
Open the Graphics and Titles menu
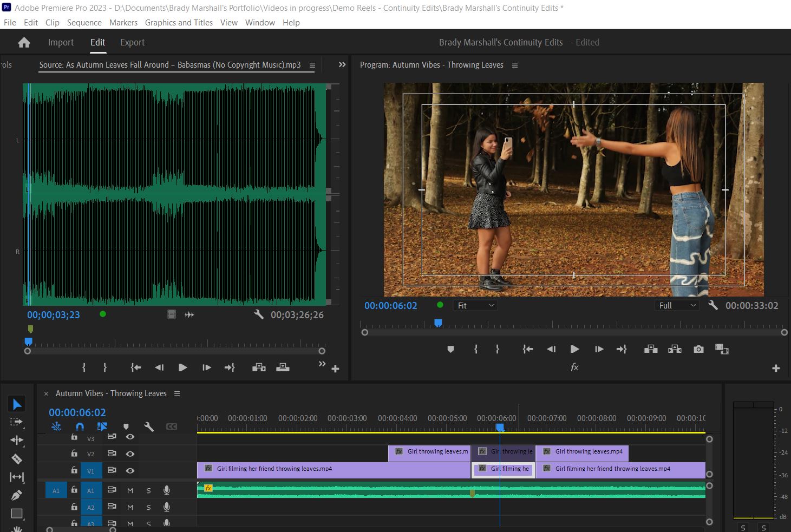pos(179,22)
